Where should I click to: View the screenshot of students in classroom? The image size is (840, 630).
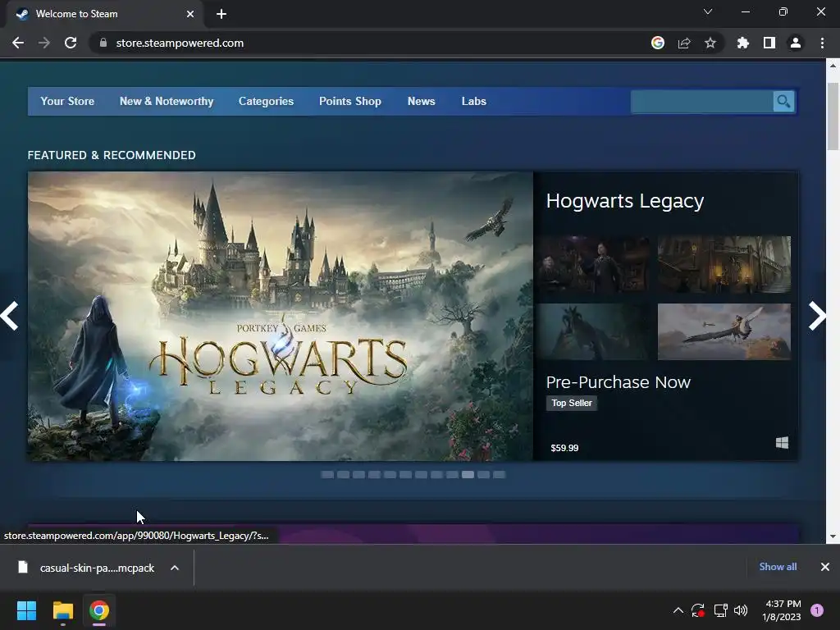click(x=594, y=264)
